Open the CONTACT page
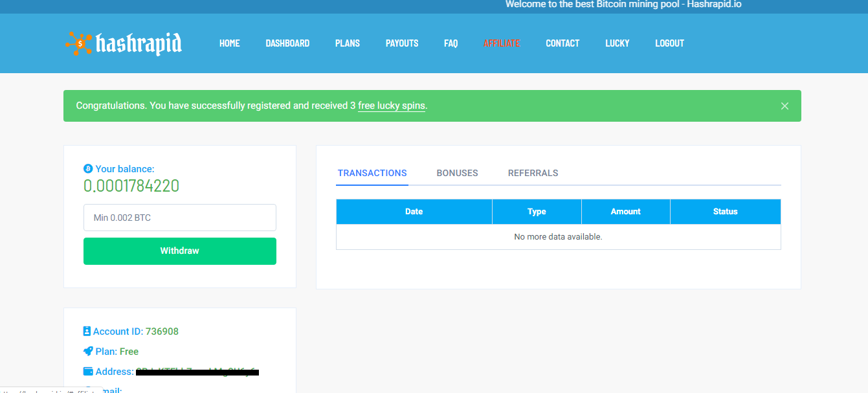Viewport: 868px width, 393px height. click(562, 43)
